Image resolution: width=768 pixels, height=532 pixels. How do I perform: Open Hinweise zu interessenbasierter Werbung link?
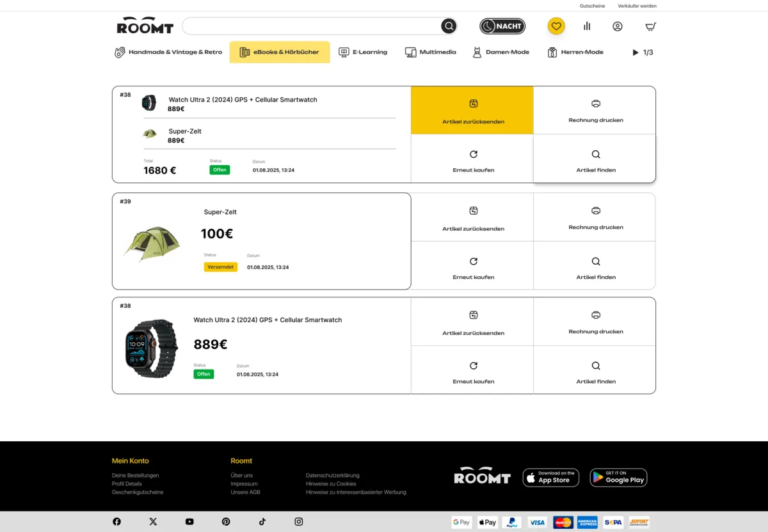[x=356, y=492]
